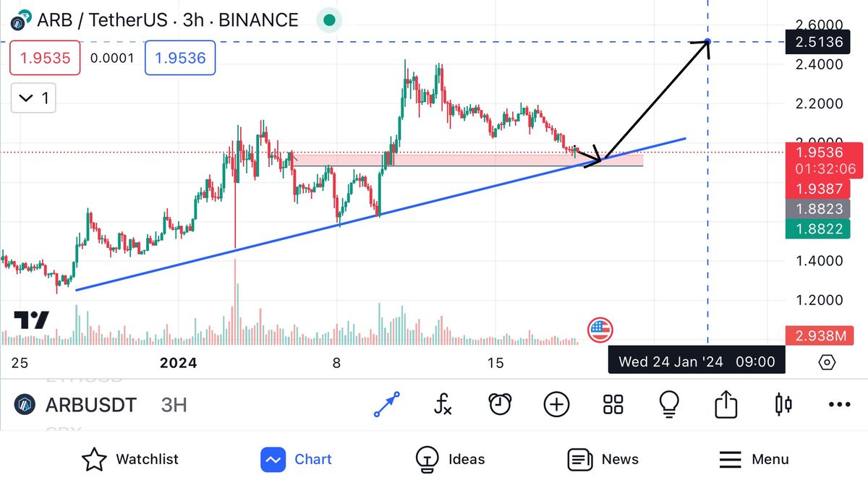Tap the plus circle add icon
868x488 pixels.
point(556,405)
